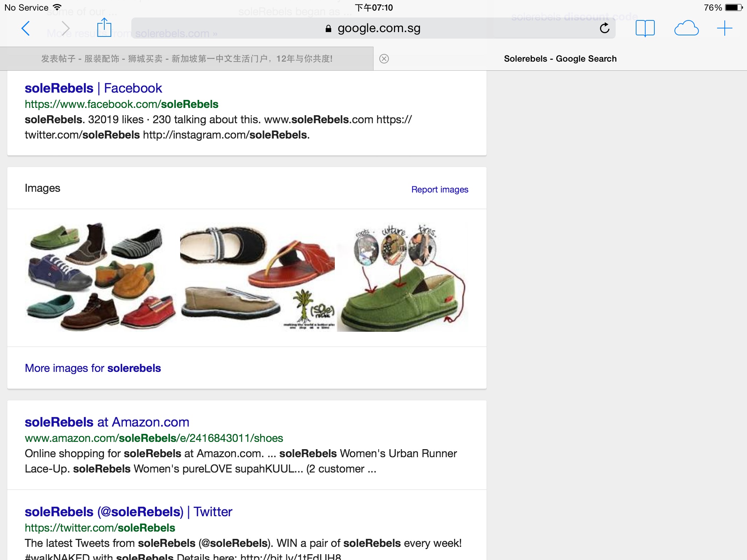Click Report images link
The height and width of the screenshot is (560, 747).
click(x=440, y=190)
